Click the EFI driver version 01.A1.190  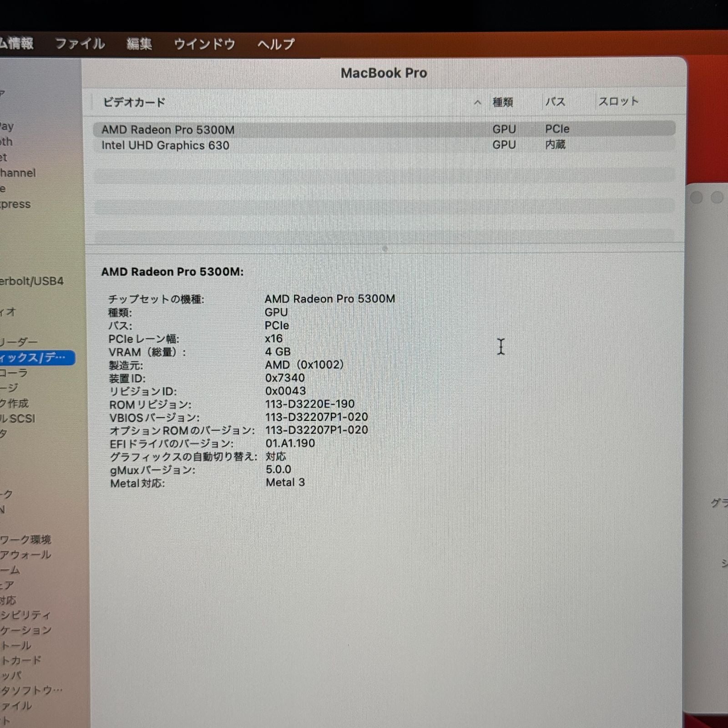290,443
